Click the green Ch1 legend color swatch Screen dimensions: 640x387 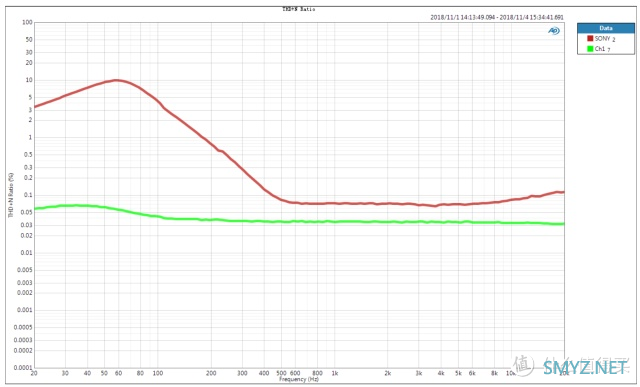[590, 49]
